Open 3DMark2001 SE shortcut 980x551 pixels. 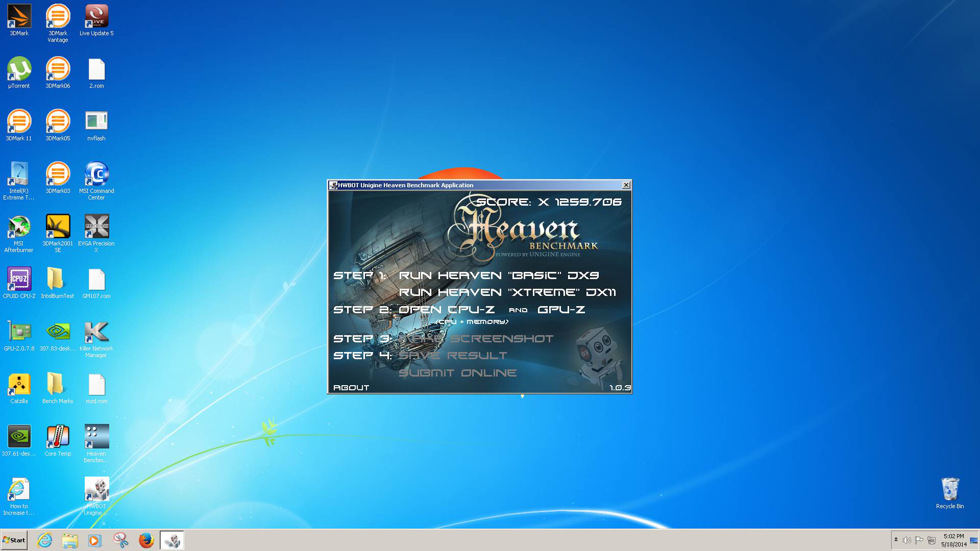tap(58, 234)
